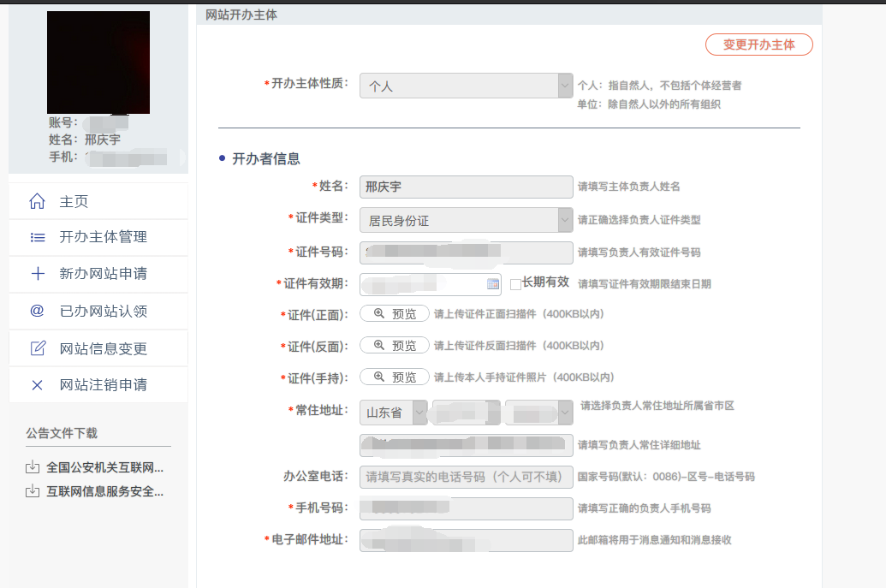Viewport: 886px width, 588px height.
Task: Click the hint text 请填写主体负责人姓名
Action: pyautogui.click(x=628, y=187)
